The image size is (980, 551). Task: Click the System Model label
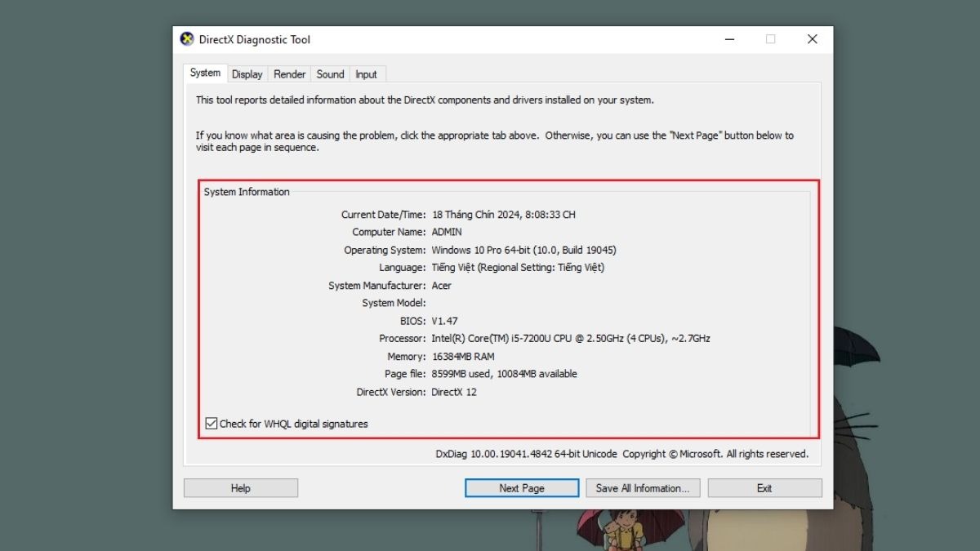[x=394, y=303]
